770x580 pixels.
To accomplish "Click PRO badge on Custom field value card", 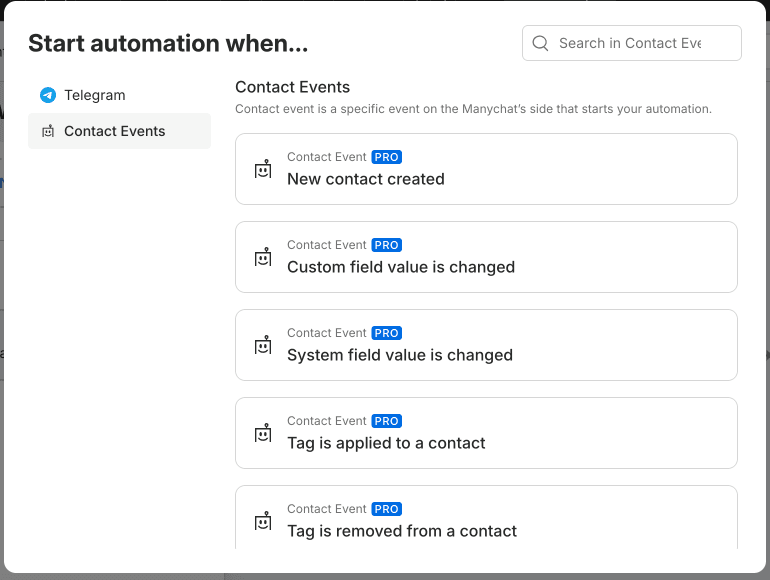I will coord(386,245).
